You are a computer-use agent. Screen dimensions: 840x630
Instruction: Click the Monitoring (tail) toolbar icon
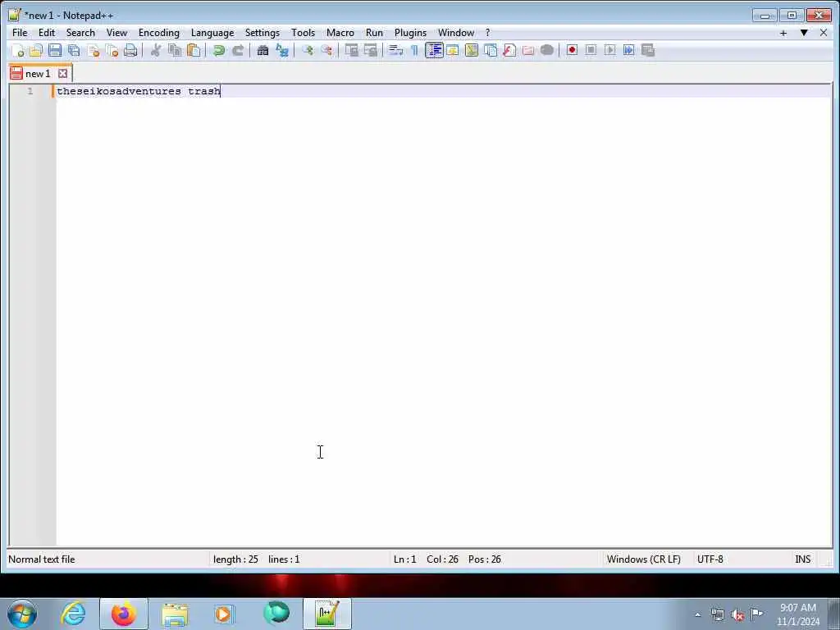click(x=547, y=50)
